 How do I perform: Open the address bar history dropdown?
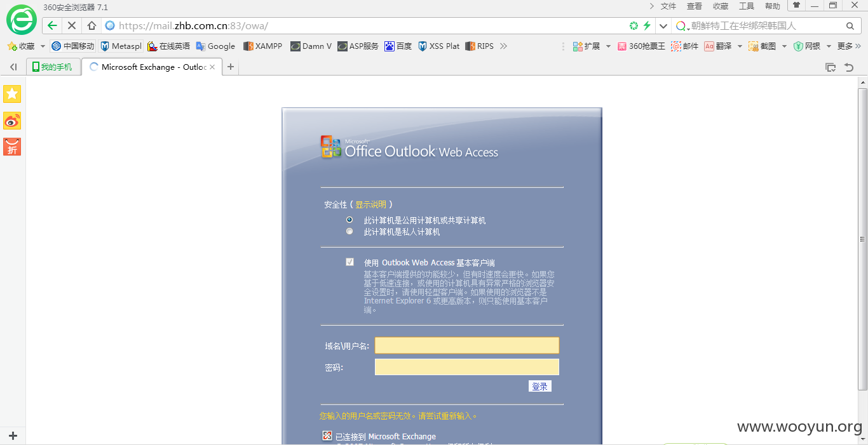(x=663, y=26)
